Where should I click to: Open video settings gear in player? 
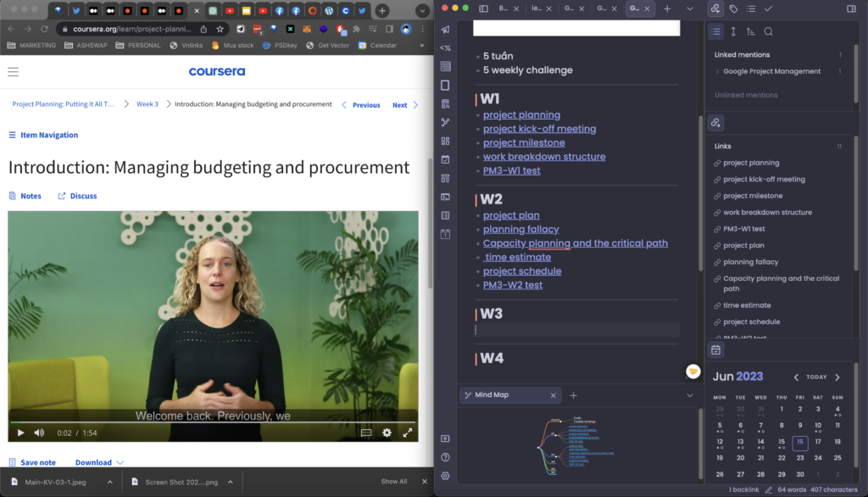click(x=387, y=433)
